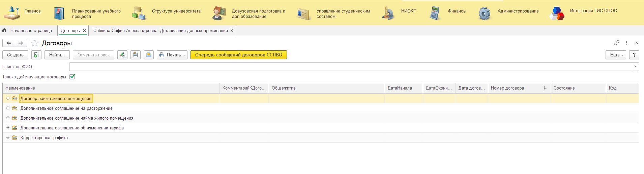Click the pencil edit-history toolbar icon
The image size is (644, 174).
(122, 55)
